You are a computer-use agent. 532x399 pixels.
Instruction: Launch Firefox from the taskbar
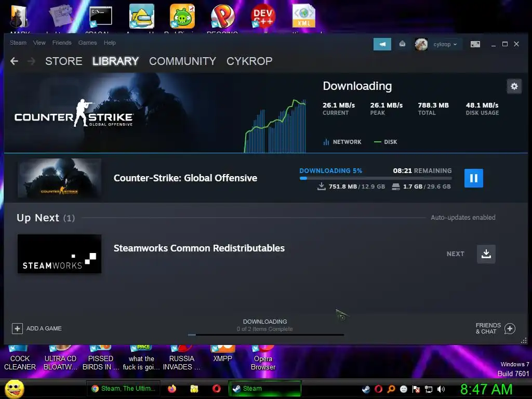(x=172, y=389)
